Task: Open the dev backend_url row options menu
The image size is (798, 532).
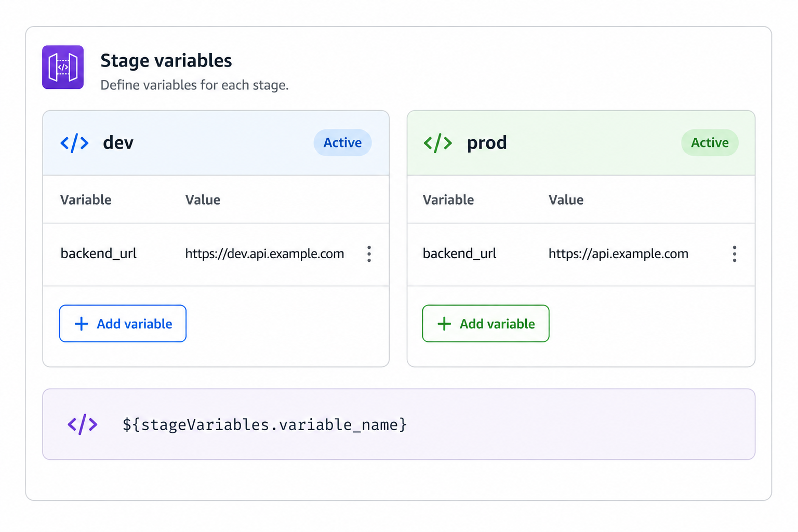Action: coord(369,254)
